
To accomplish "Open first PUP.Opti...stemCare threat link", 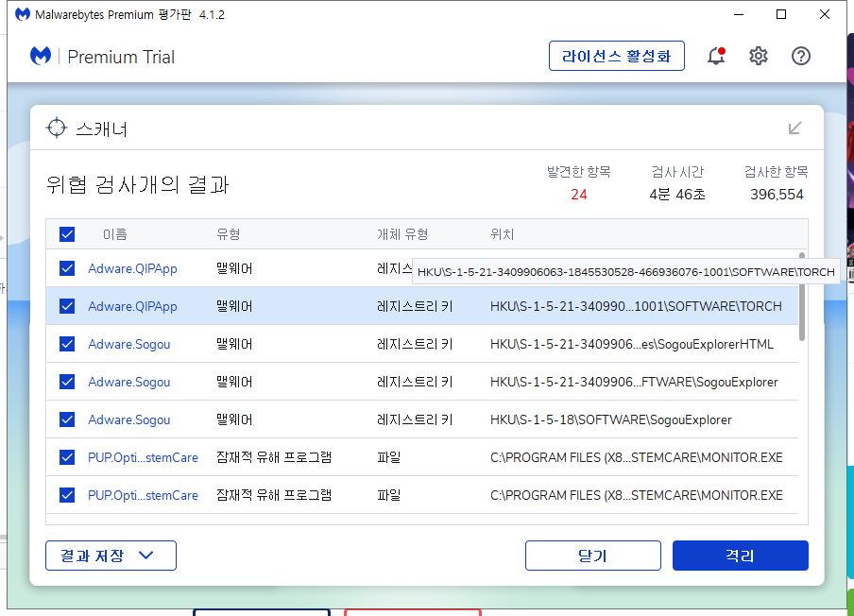I will tap(144, 457).
